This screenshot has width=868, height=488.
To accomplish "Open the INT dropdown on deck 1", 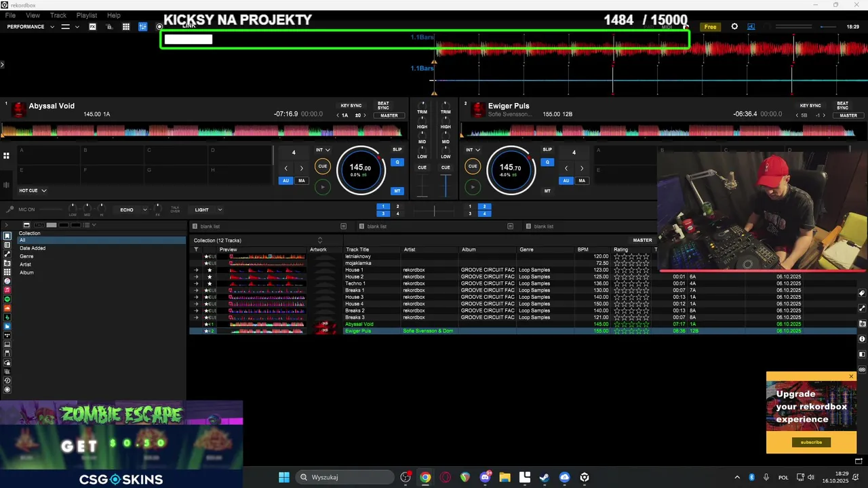I will click(x=323, y=150).
